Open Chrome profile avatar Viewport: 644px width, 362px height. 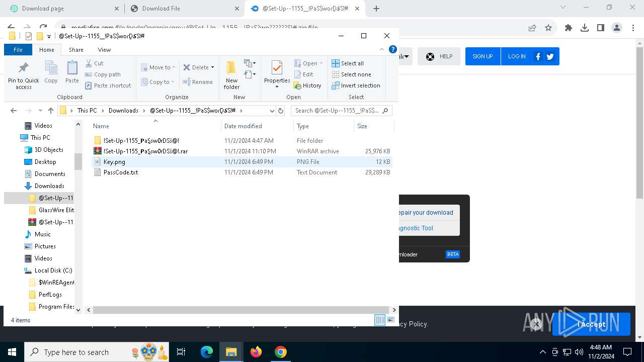point(617,28)
